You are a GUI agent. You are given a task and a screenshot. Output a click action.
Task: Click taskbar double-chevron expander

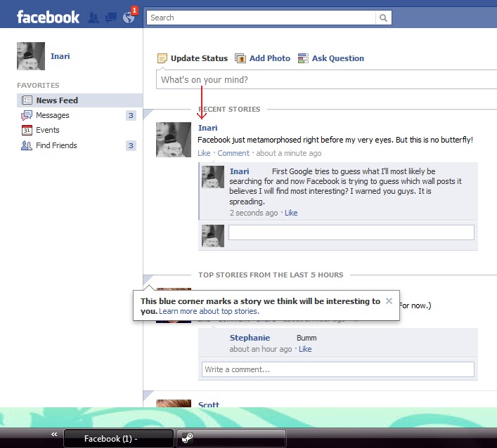coord(54,434)
